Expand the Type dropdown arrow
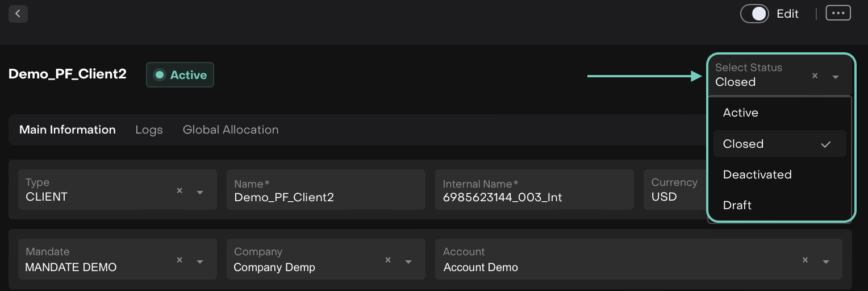 [200, 192]
